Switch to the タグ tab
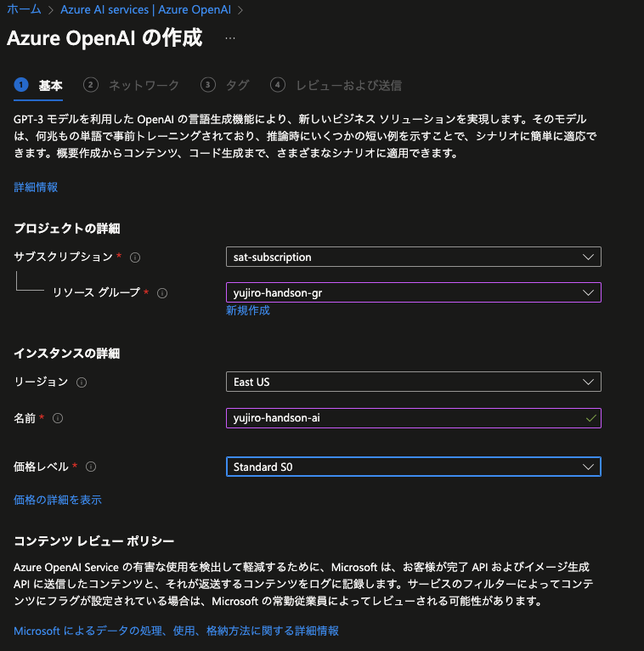This screenshot has height=651, width=644. (225, 86)
